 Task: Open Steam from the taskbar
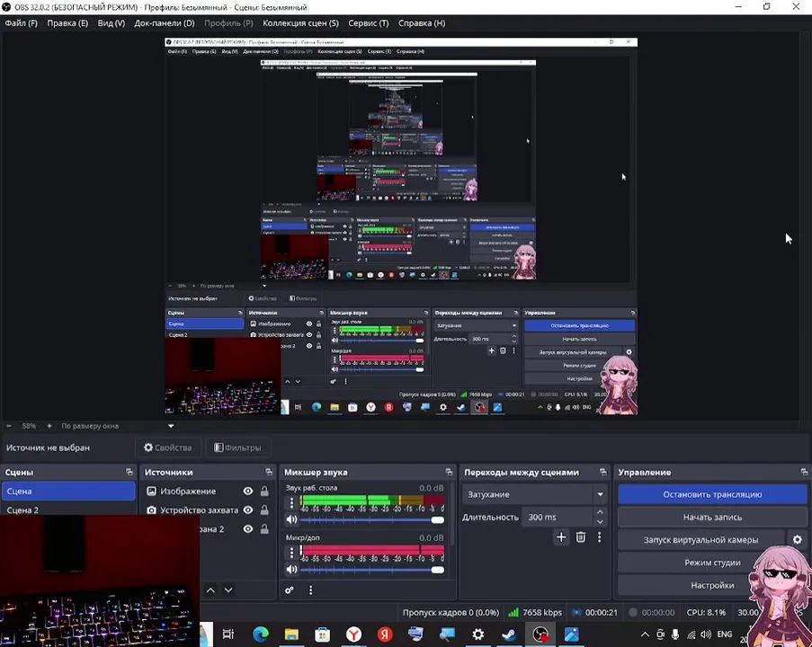coord(509,634)
